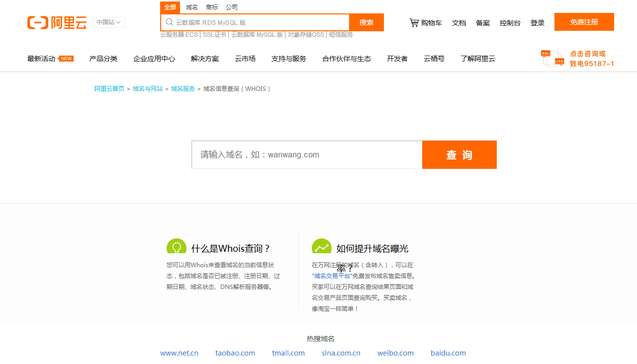The height and width of the screenshot is (364, 637).
Task: Go to 域名与网站 breadcrumb
Action: (x=148, y=89)
